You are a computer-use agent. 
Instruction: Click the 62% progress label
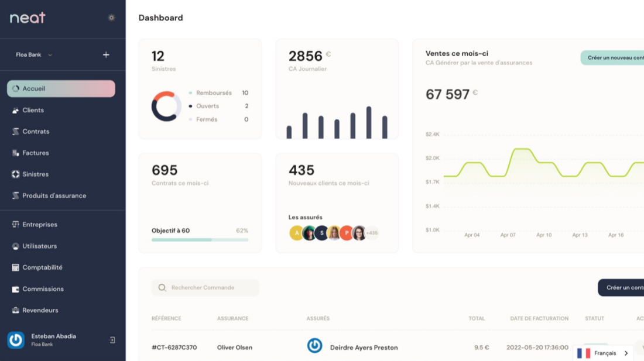click(x=242, y=231)
